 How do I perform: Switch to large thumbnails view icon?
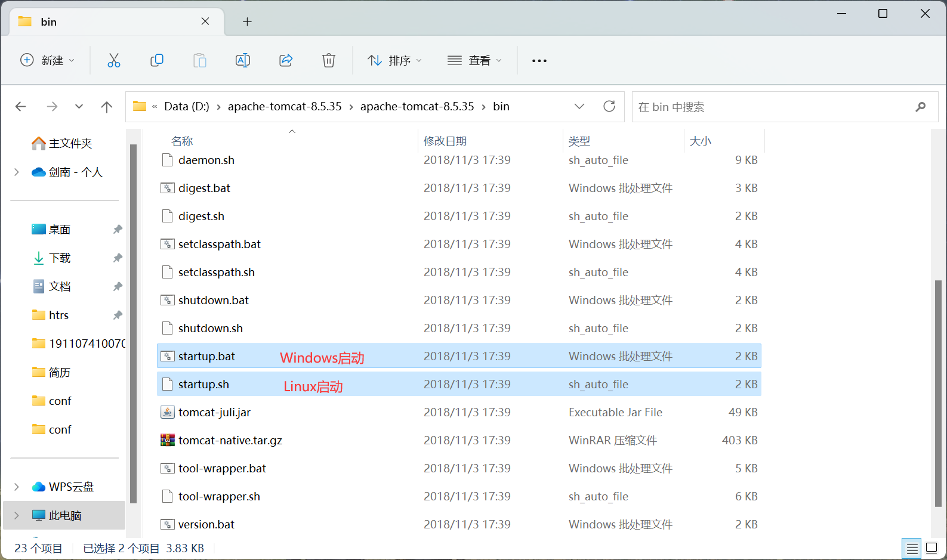point(931,548)
